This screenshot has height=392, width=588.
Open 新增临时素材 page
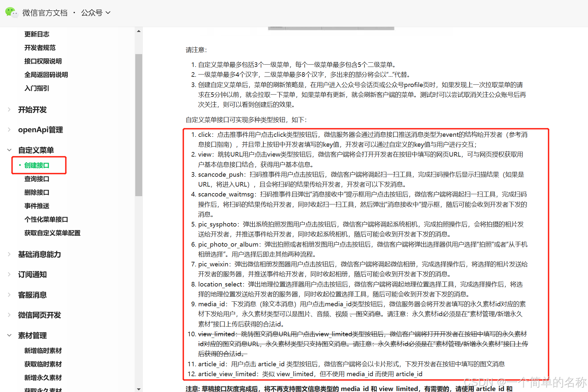coord(43,350)
